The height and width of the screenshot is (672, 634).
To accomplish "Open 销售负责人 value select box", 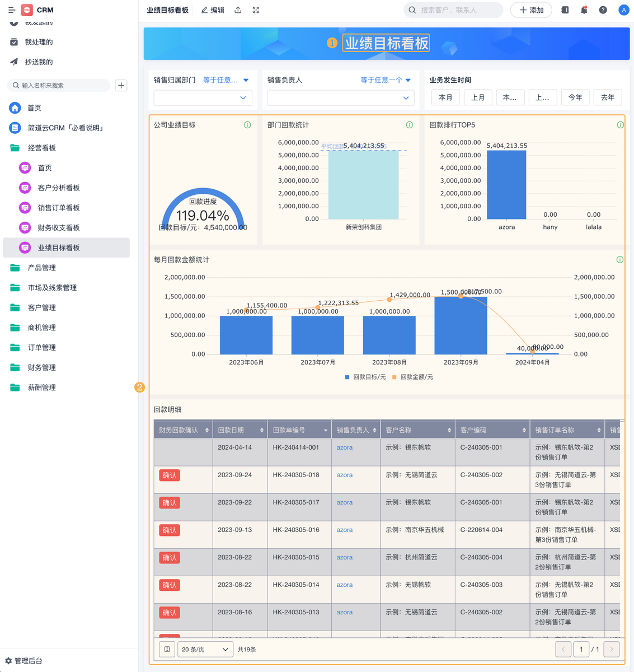I will pyautogui.click(x=341, y=97).
